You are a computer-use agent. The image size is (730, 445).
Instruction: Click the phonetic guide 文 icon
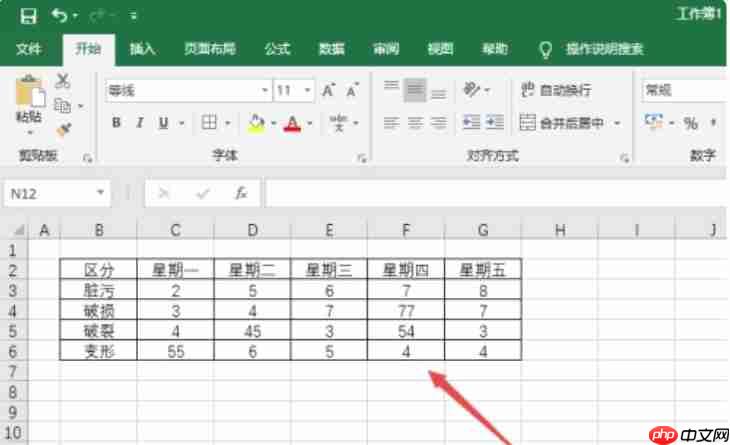point(338,123)
